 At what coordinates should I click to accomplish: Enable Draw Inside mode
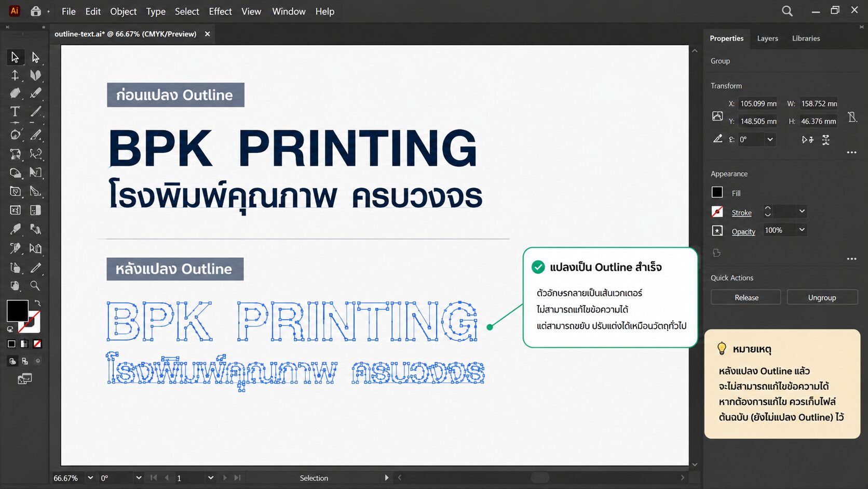pos(37,361)
